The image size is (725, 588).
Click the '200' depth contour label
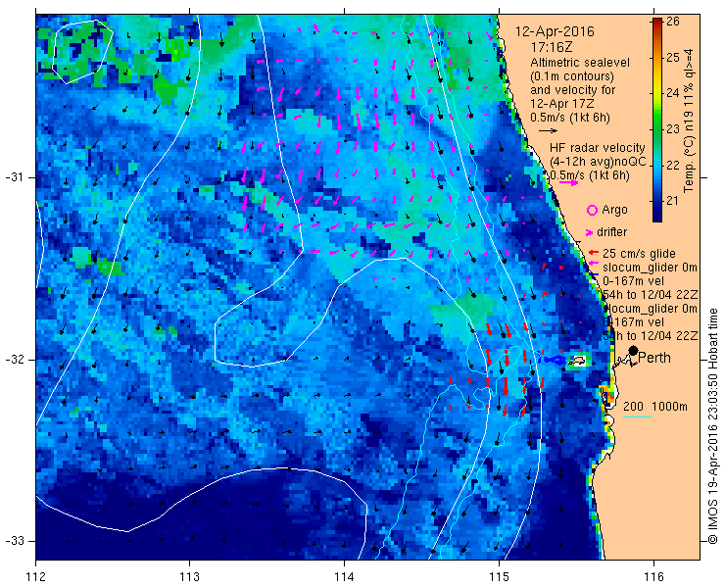(x=633, y=407)
